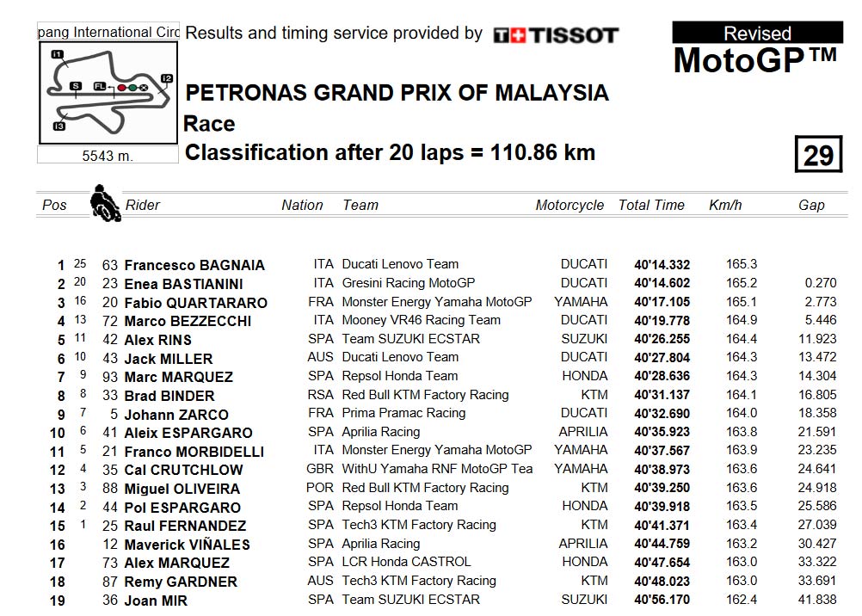Click the I3 sector marker on map

coord(58,126)
